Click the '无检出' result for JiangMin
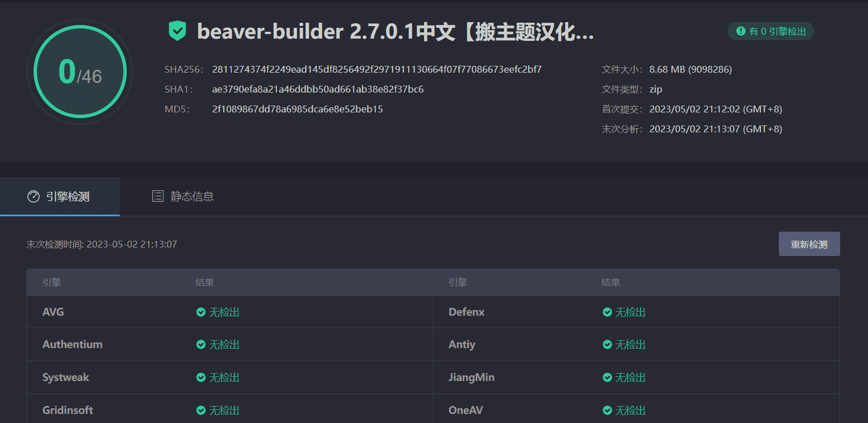The height and width of the screenshot is (423, 868). pos(631,377)
